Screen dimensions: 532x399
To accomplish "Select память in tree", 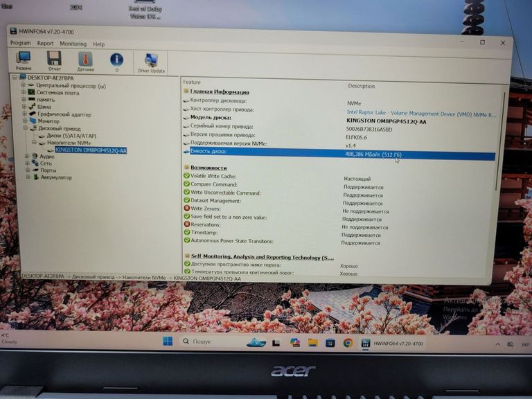I will [46, 100].
